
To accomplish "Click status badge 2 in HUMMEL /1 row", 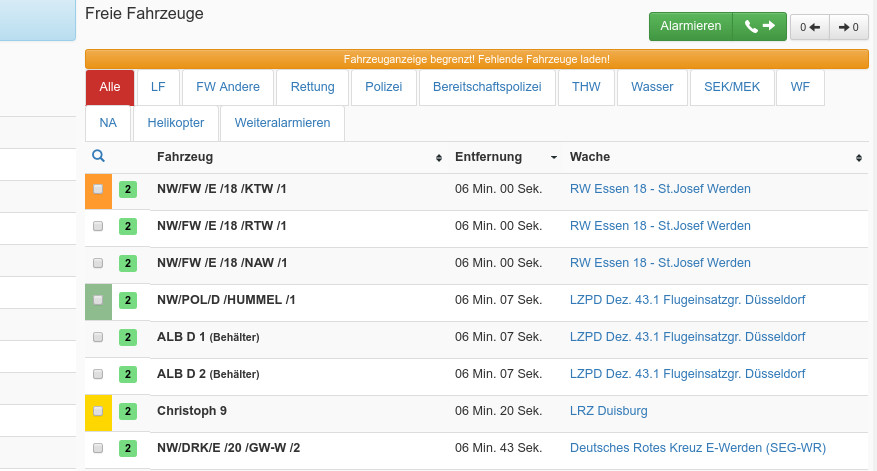I will pyautogui.click(x=128, y=300).
